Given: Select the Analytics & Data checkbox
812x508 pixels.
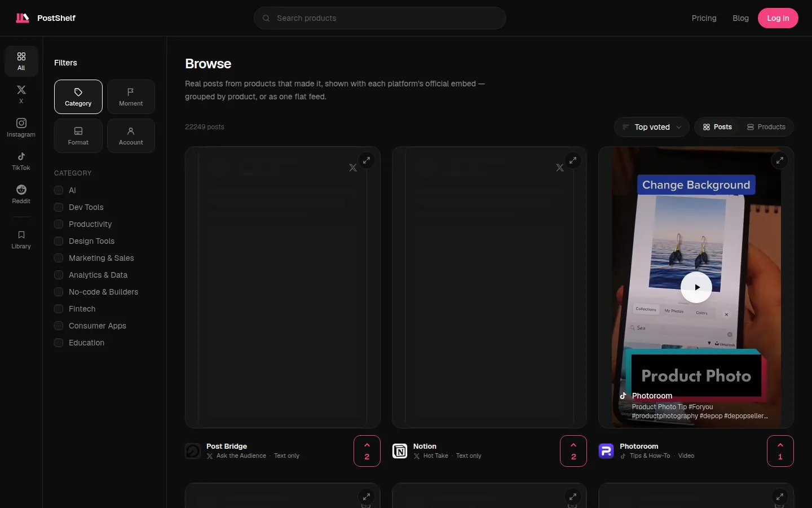Looking at the screenshot, I should point(59,275).
